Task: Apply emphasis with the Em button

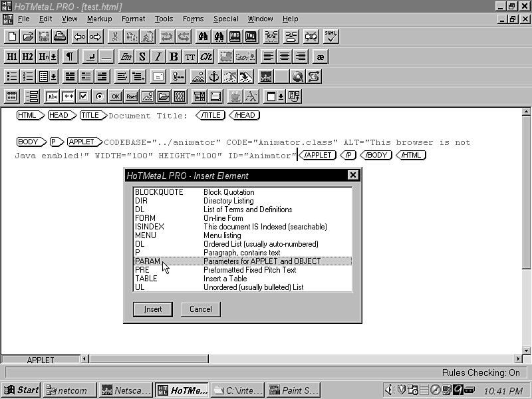Action: point(126,57)
